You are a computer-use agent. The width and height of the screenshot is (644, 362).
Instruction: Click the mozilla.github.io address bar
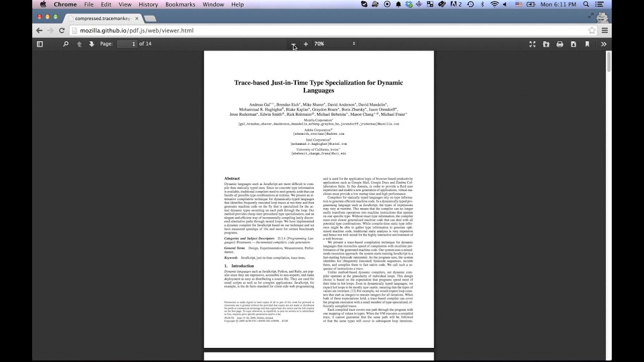click(334, 30)
